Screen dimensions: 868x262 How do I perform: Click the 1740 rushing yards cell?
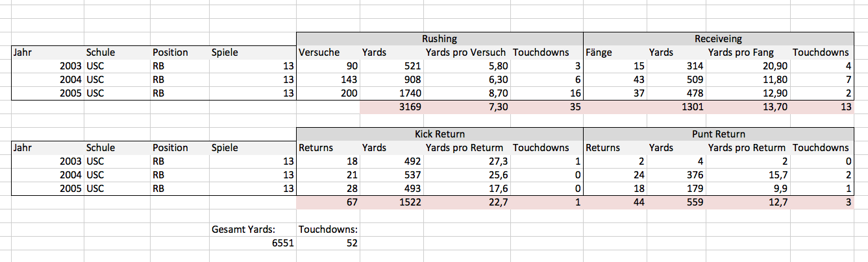(x=392, y=93)
